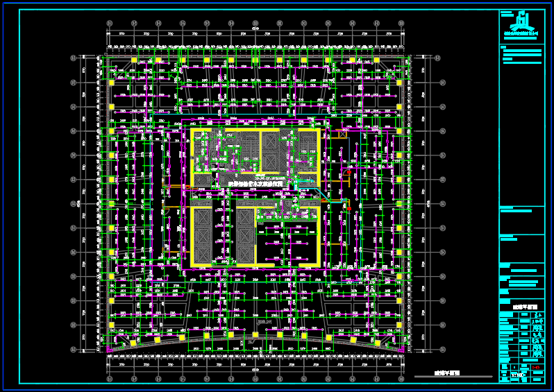Screen dimensions: 554x392
Task: Select the upper red valve symbol right of core
Action: click(x=348, y=171)
